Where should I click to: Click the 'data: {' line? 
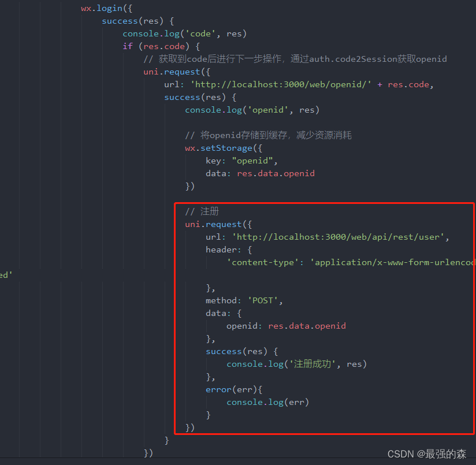coord(224,313)
